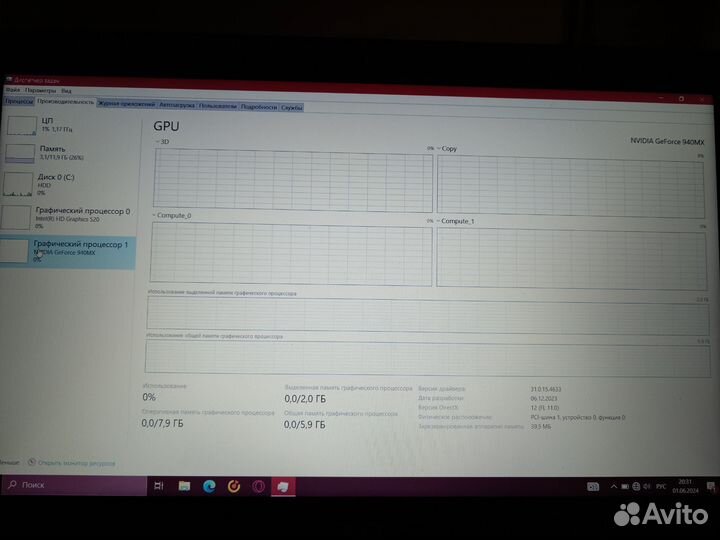720x540 pixels.
Task: Expand the 3D engine graph dropdown
Action: (157, 142)
